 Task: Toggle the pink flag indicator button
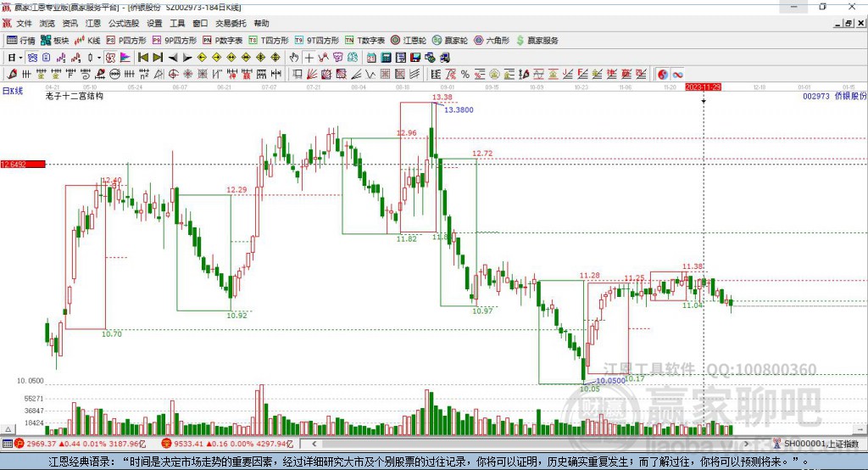[125, 58]
